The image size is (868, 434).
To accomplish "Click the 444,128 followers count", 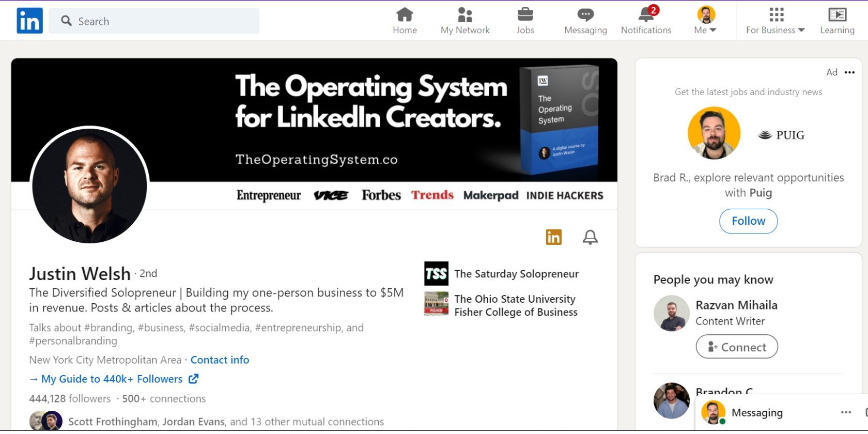I will pyautogui.click(x=70, y=398).
